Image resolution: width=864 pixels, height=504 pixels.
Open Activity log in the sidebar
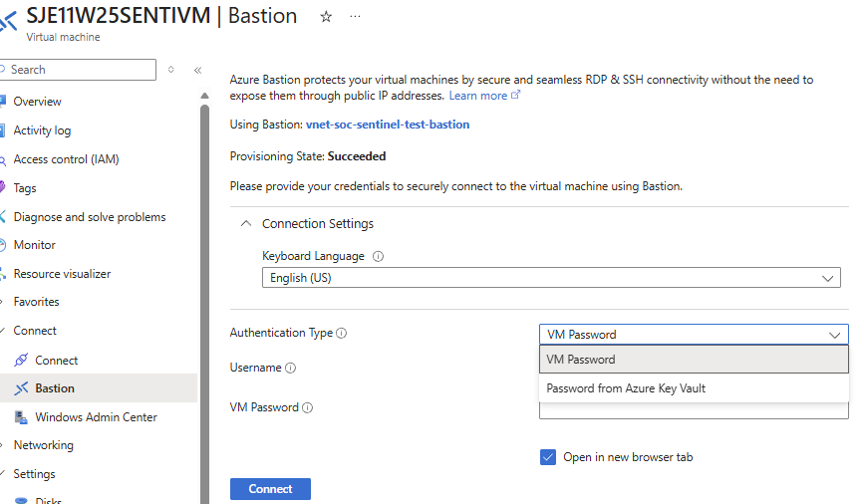[42, 130]
